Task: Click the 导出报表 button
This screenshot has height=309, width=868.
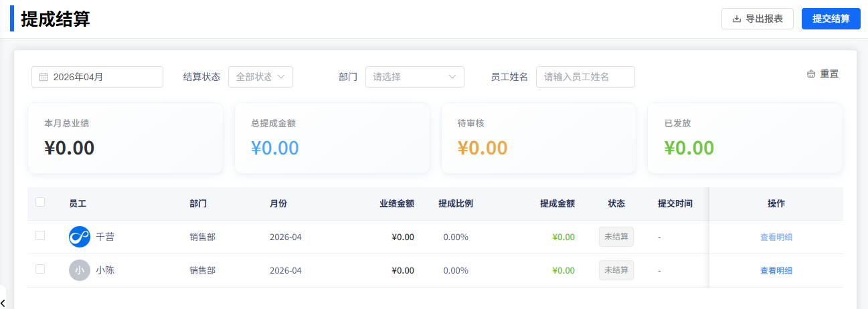Action: (x=758, y=19)
